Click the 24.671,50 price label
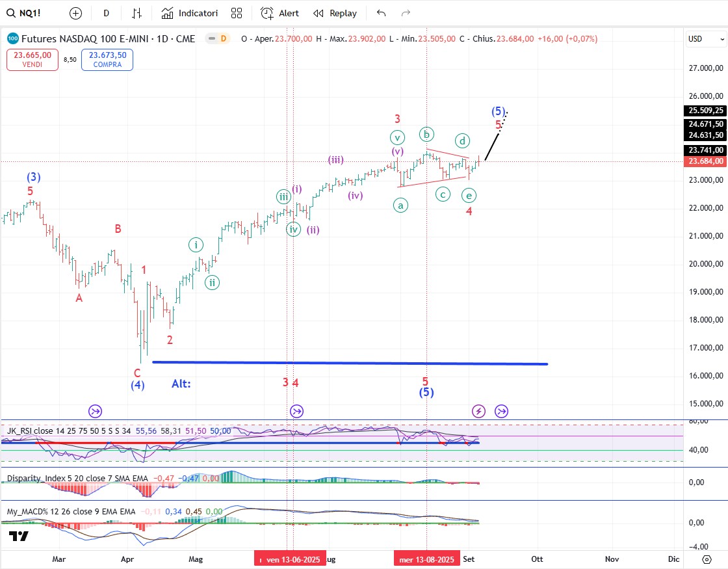Image resolution: width=728 pixels, height=569 pixels. pyautogui.click(x=706, y=124)
